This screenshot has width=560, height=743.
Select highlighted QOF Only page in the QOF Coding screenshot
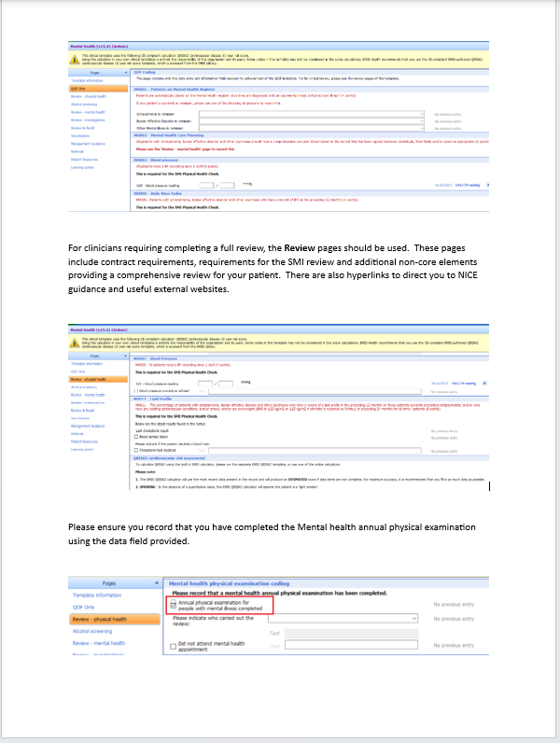tap(99, 88)
